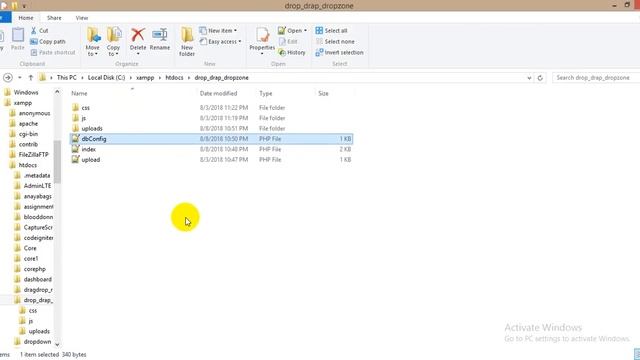640x360 pixels.
Task: Create a New folder
Action: 187,41
